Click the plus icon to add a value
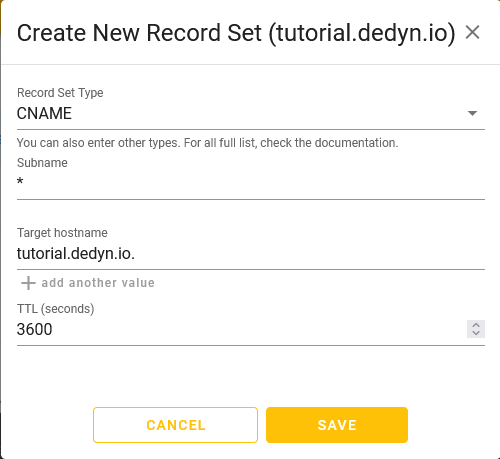The height and width of the screenshot is (459, 500). (28, 283)
